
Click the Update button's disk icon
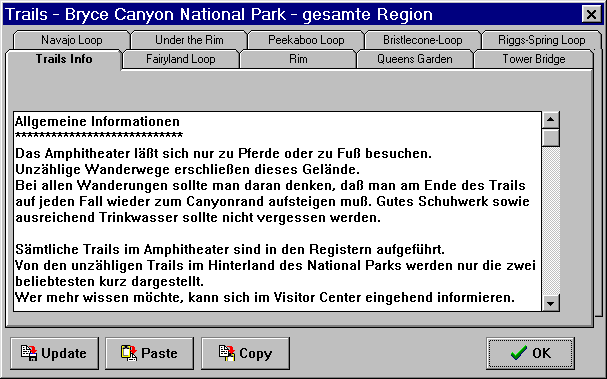pyautogui.click(x=29, y=353)
